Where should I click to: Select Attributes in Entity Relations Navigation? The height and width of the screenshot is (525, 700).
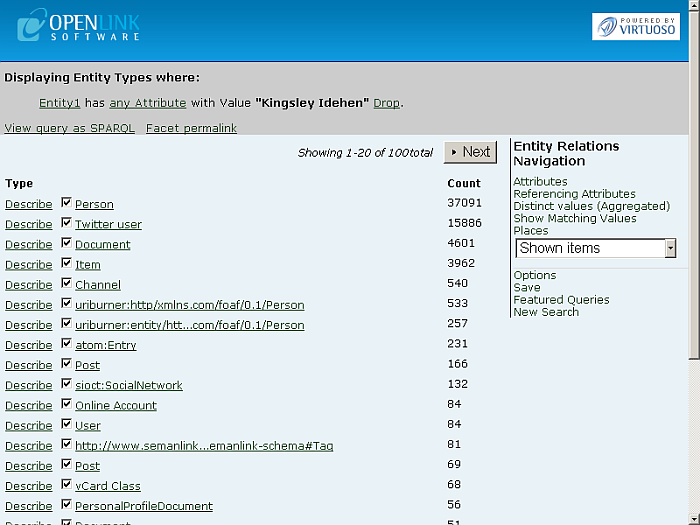pyautogui.click(x=540, y=182)
